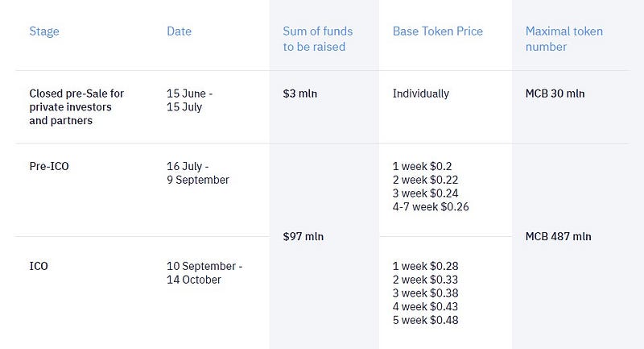Click the Base Token Price header
This screenshot has width=644, height=349.
(437, 31)
